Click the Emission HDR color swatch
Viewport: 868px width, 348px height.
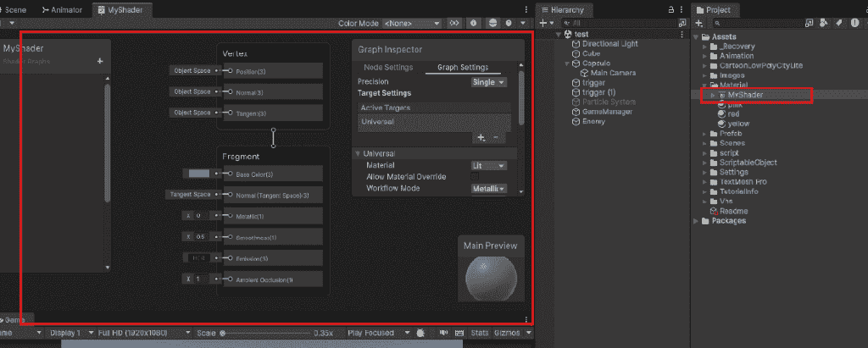[198, 257]
